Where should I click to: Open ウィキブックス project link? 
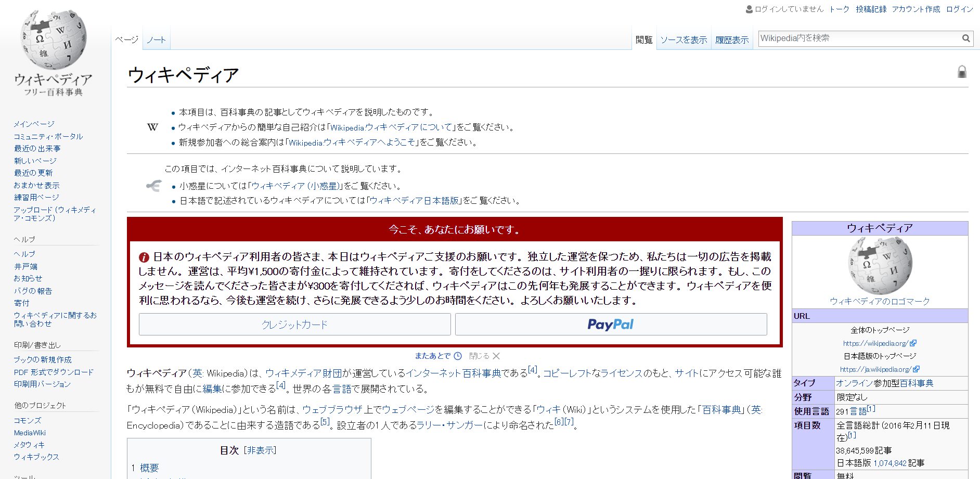click(36, 457)
